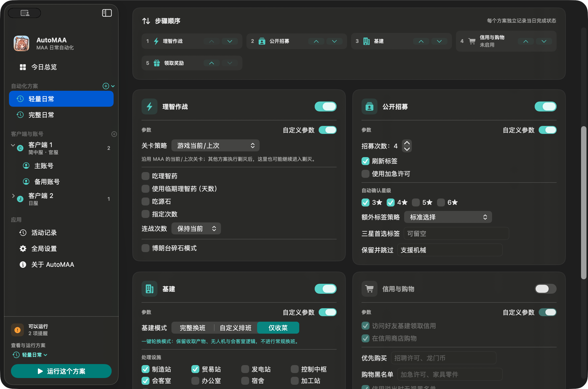The height and width of the screenshot is (389, 588).
Task: Toggle the 基建 task switch
Action: pos(326,289)
